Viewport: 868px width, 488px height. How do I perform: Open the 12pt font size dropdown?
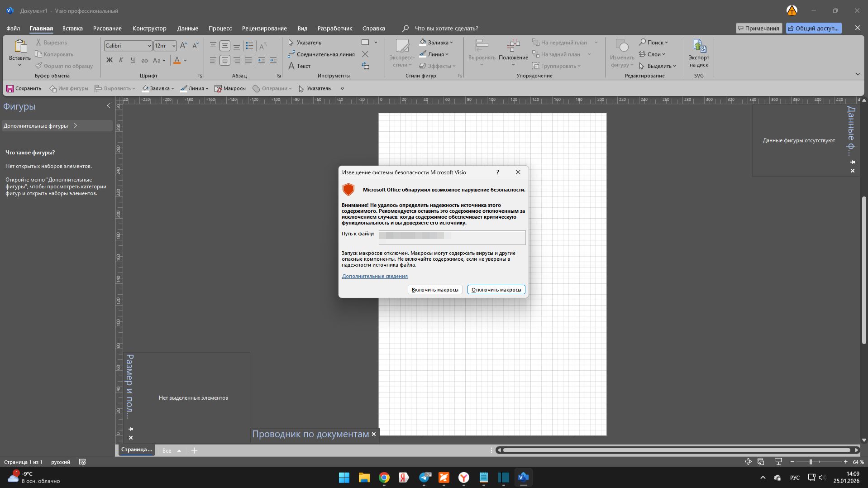click(174, 46)
